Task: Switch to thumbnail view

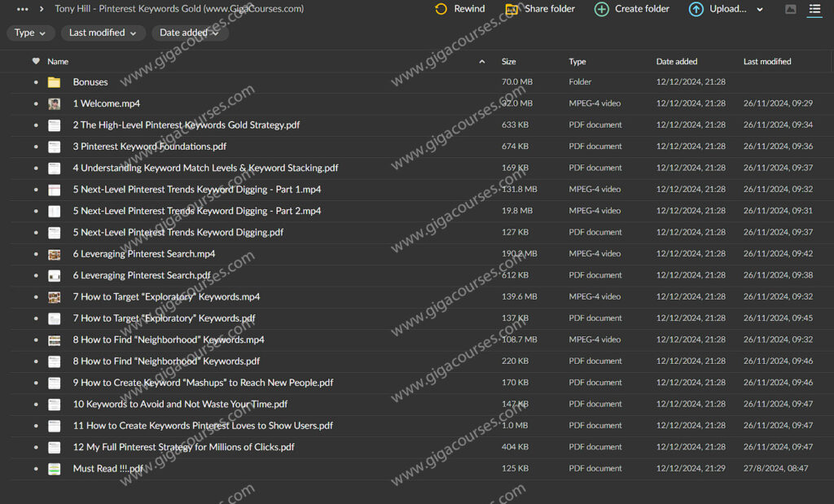Action: (790, 9)
